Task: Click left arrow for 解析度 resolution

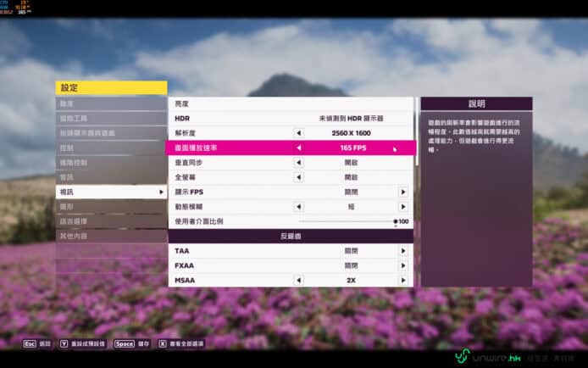Action: (x=297, y=133)
